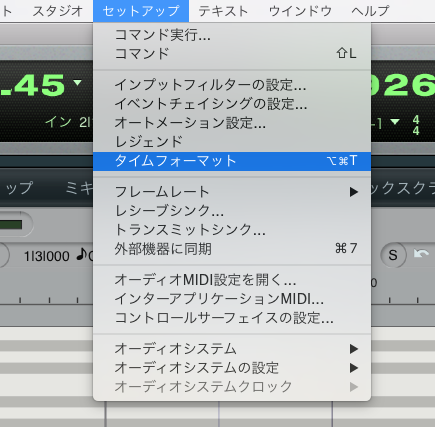Open the ヘルプ menu
This screenshot has height=427, width=435.
point(370,11)
